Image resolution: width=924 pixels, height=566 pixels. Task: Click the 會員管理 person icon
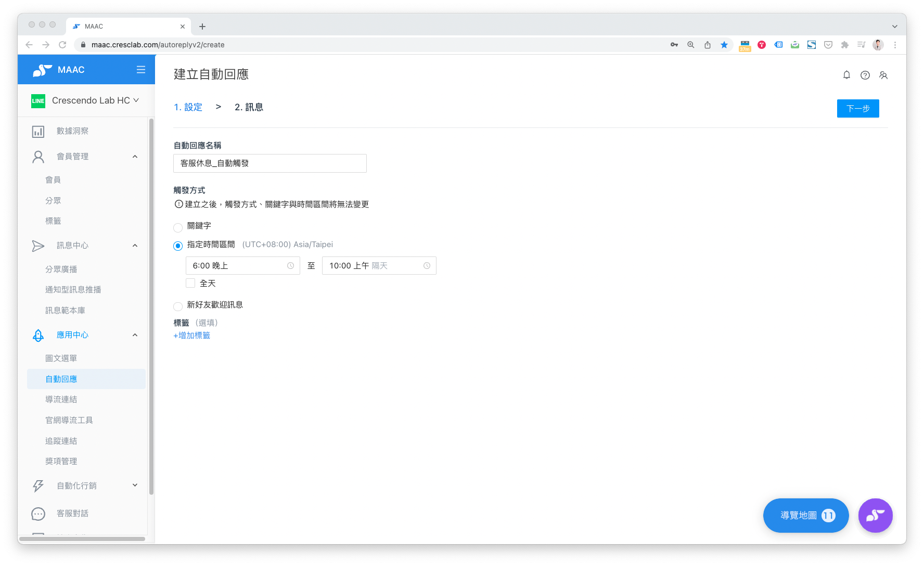coord(38,157)
